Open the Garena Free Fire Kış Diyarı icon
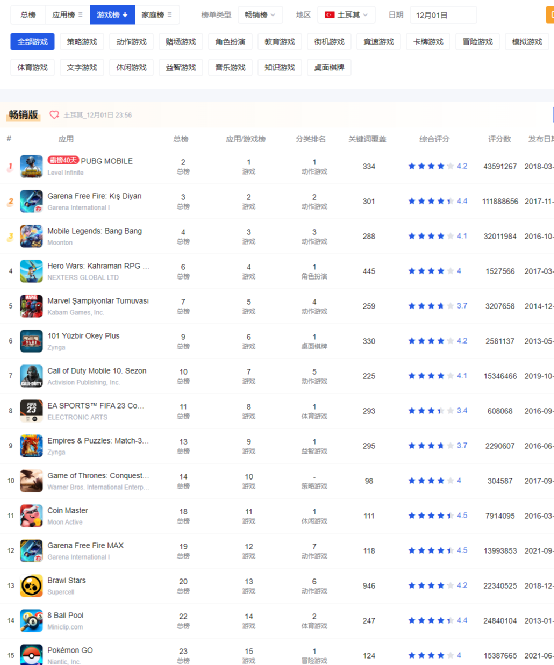This screenshot has width=554, height=665. [31, 201]
